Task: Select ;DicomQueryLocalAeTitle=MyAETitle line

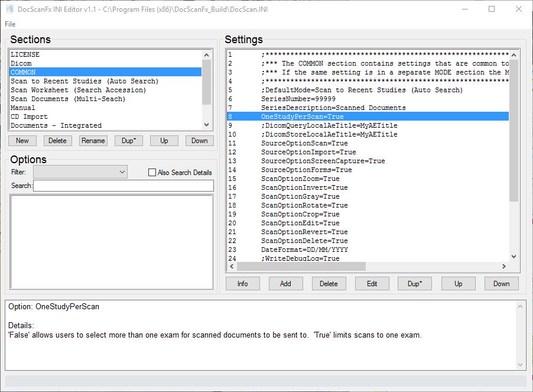Action: click(x=368, y=125)
